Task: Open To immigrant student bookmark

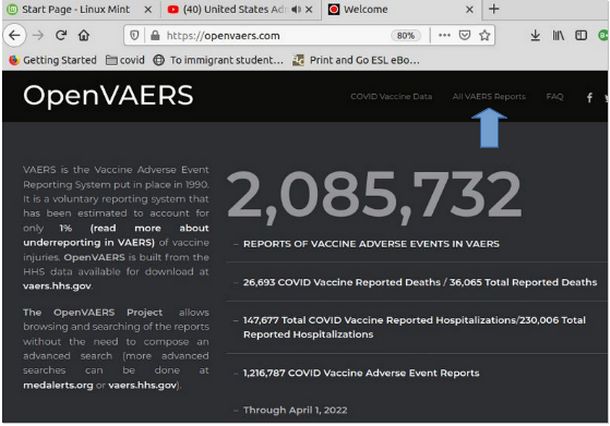Action: 219,60
